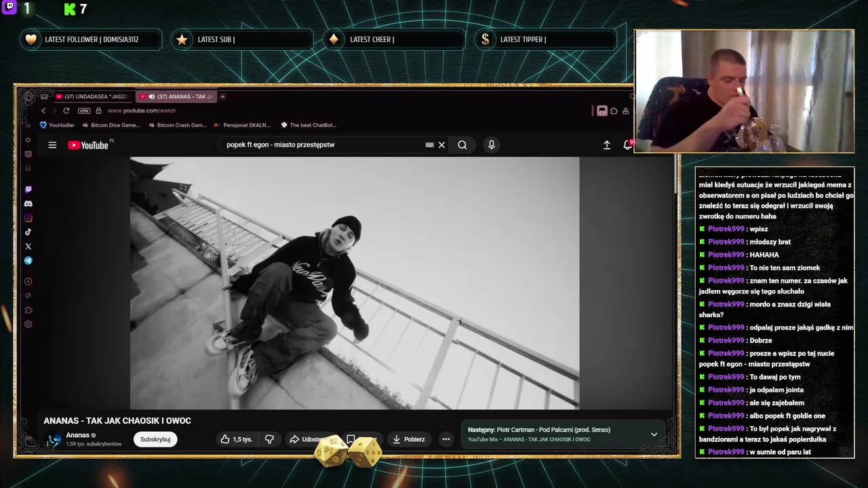Open the Pensjonat SKALN bookmark
The width and height of the screenshot is (868, 488).
click(x=242, y=125)
